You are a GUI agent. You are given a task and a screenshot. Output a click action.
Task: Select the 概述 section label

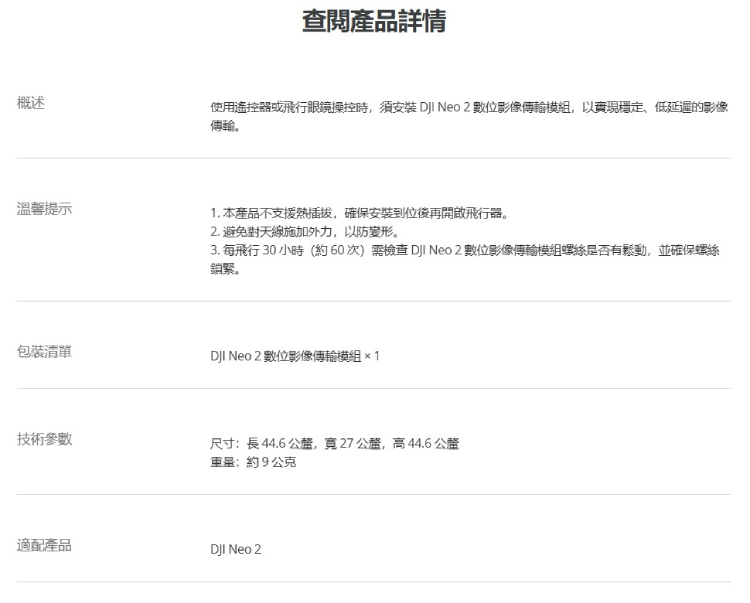pyautogui.click(x=32, y=104)
